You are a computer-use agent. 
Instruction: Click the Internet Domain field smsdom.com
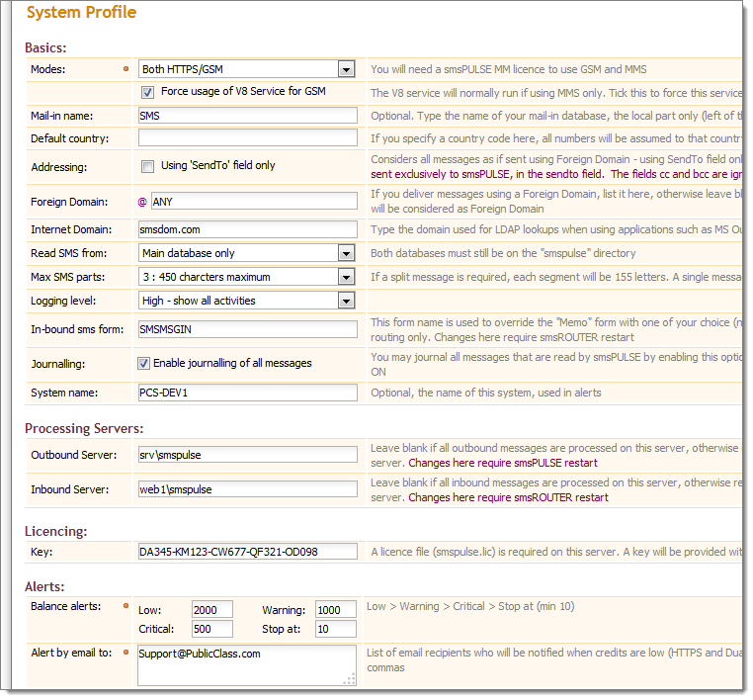pos(248,229)
